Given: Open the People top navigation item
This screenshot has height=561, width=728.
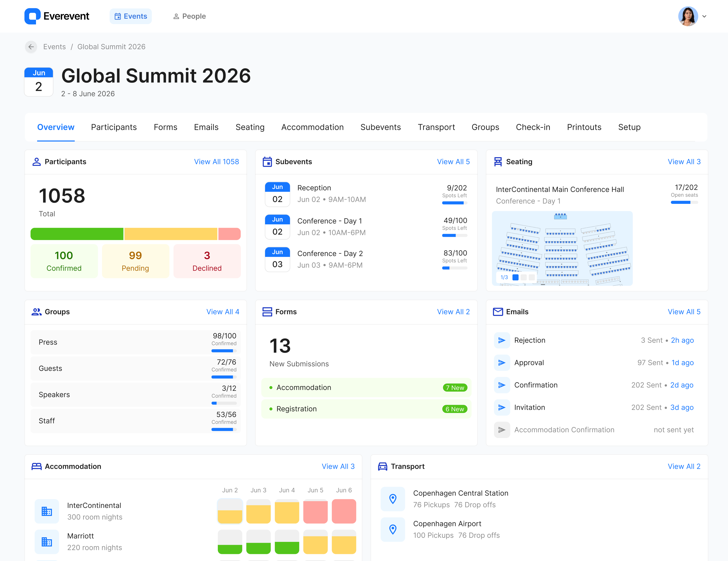Looking at the screenshot, I should click(189, 16).
